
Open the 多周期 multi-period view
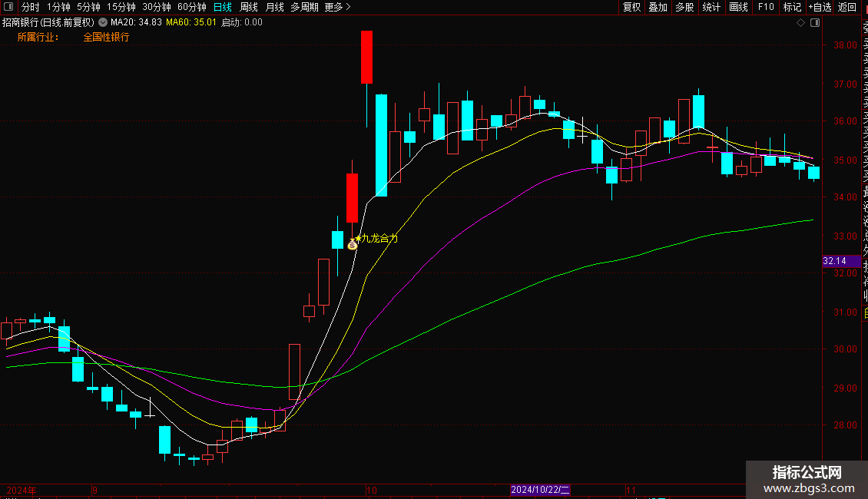pos(304,7)
